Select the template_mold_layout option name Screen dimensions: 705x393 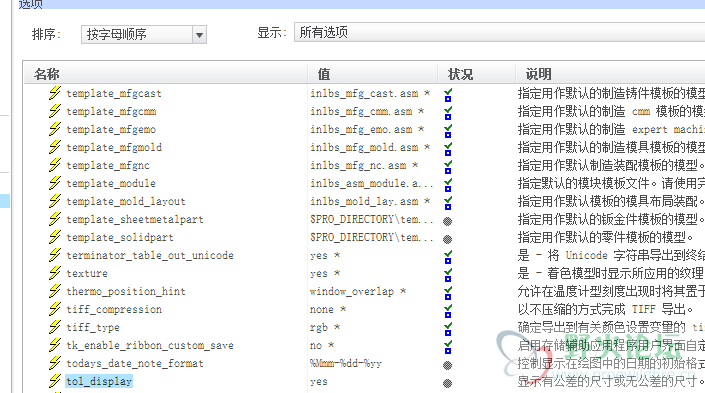126,201
